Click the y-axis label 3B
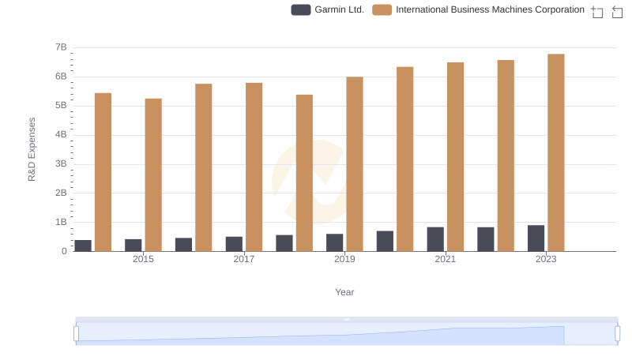Image resolution: width=632 pixels, height=364 pixels. pos(61,164)
